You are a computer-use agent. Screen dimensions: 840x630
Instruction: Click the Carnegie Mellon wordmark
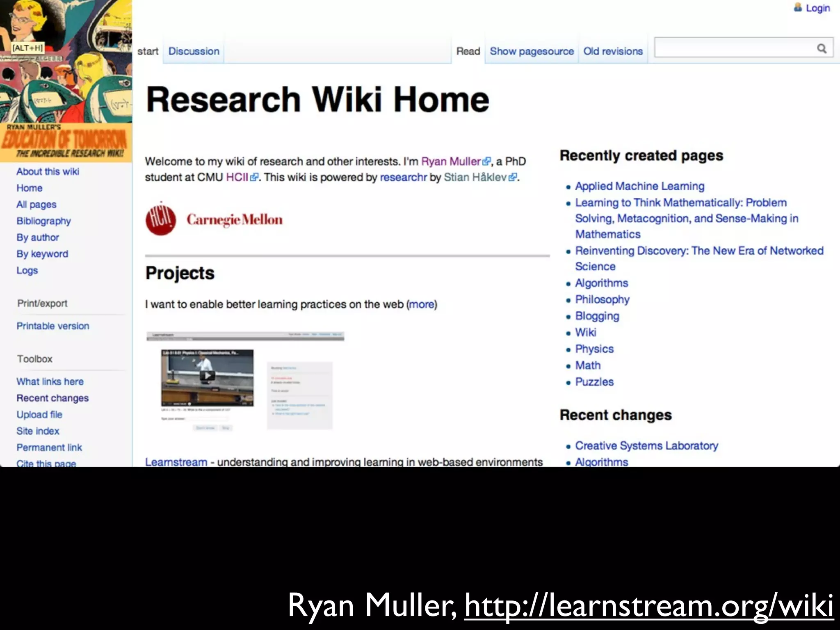pos(235,220)
